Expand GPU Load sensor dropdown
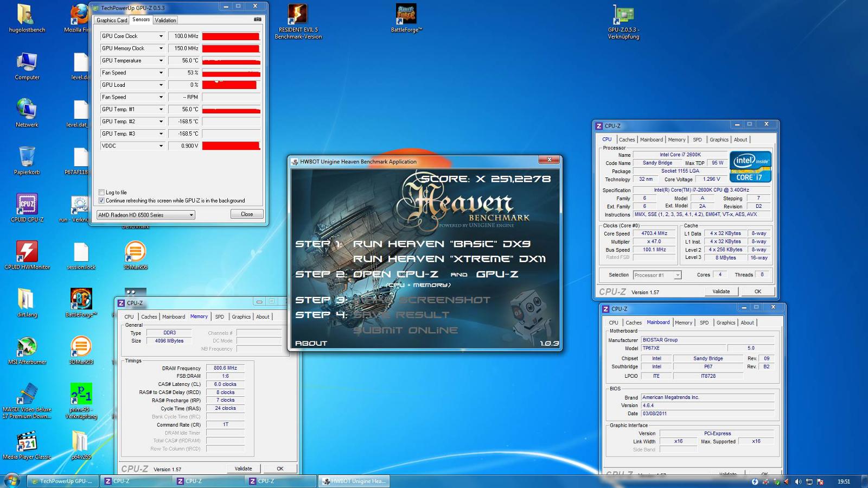 click(x=161, y=85)
